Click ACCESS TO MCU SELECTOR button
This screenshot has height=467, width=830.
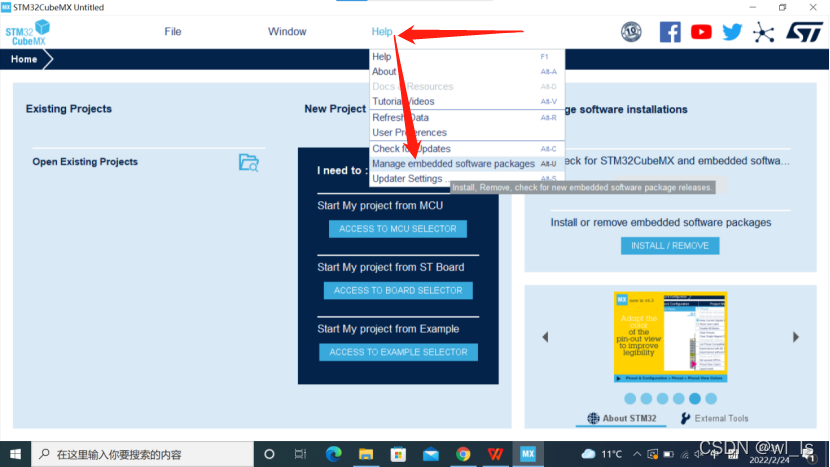398,229
